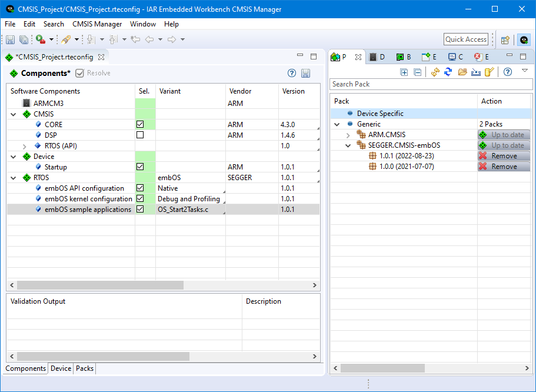536x392 pixels.
Task: Switch to the Packs tab at bottom
Action: (x=84, y=368)
